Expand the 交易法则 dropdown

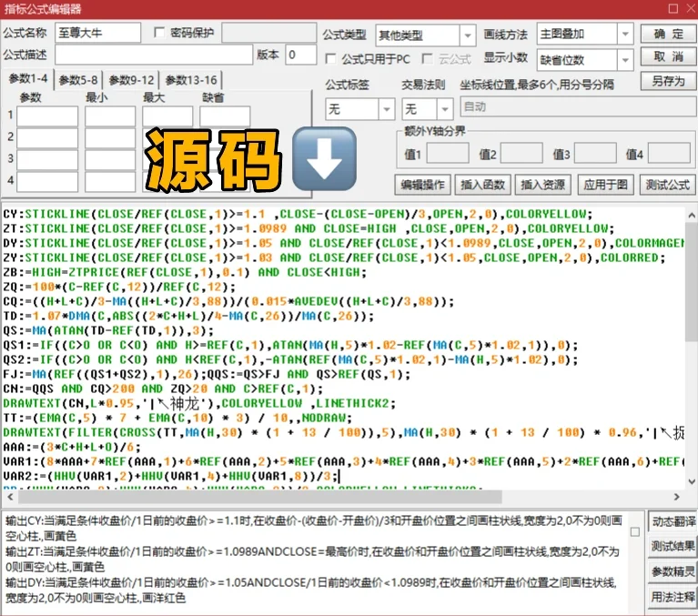445,109
